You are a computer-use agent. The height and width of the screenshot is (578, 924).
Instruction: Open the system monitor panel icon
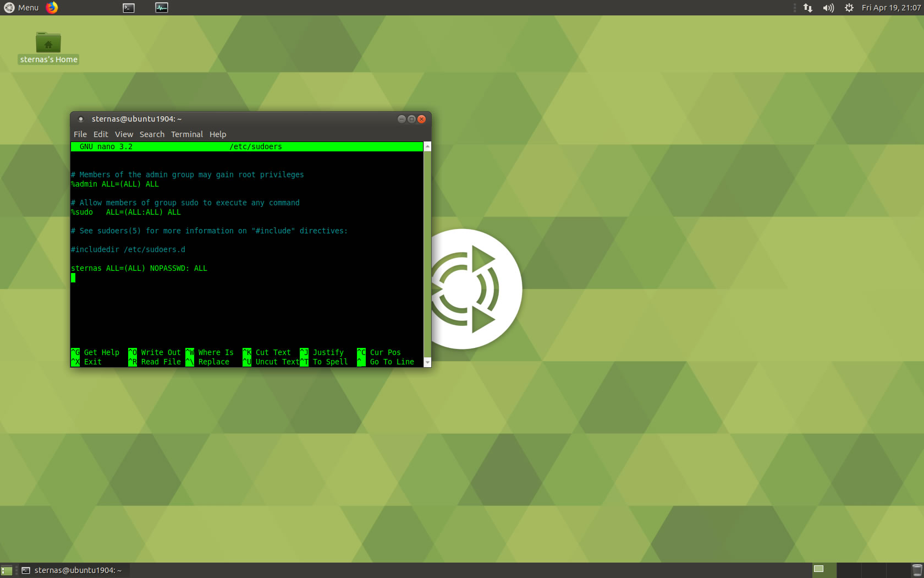[x=162, y=8]
